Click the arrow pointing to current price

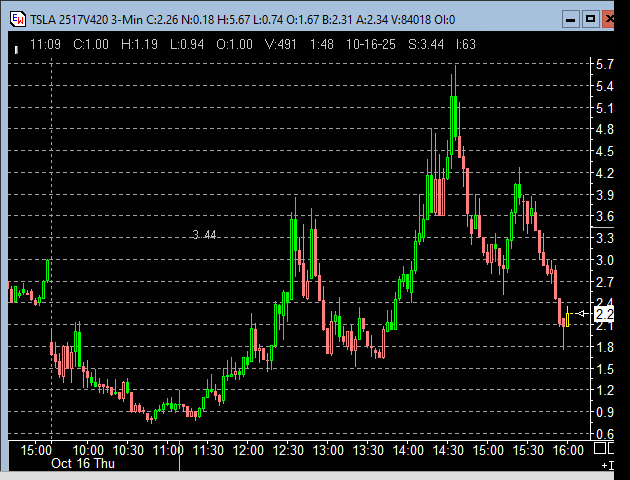[x=584, y=314]
